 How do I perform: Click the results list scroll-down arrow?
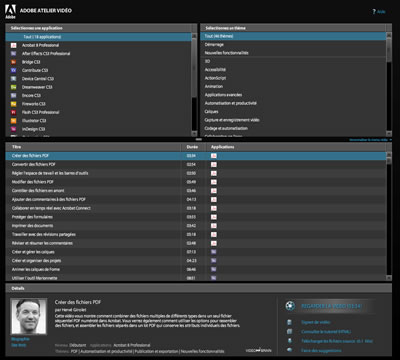pos(389,278)
